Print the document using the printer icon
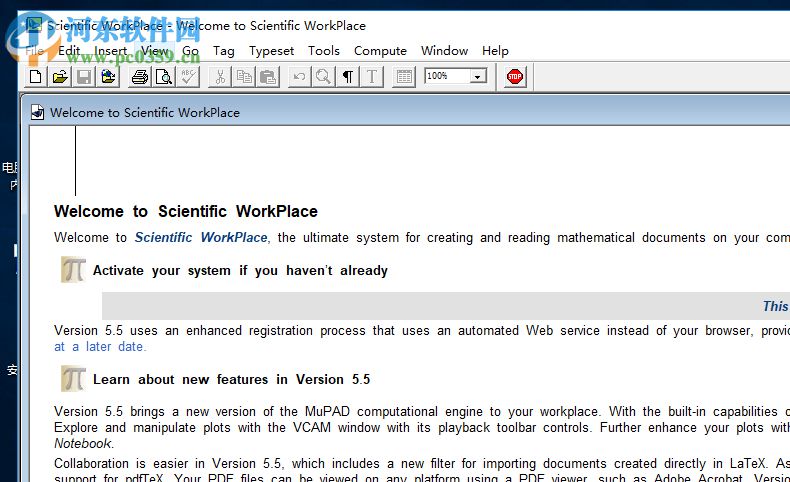 point(140,77)
